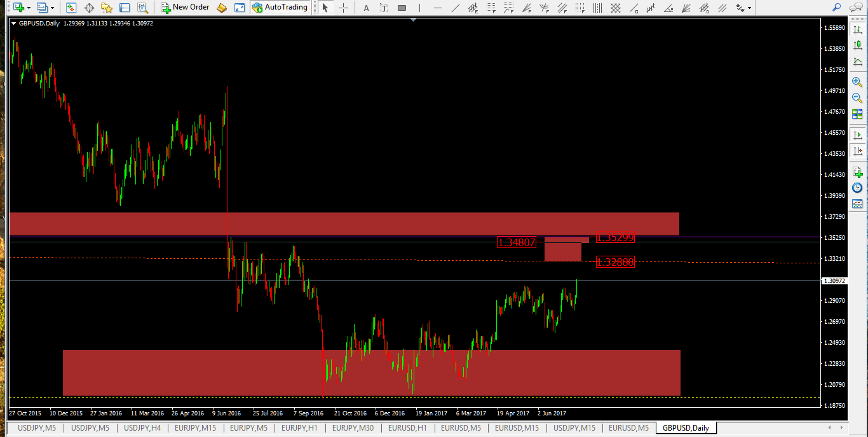Click the New Order button
868x437 pixels.
click(185, 8)
